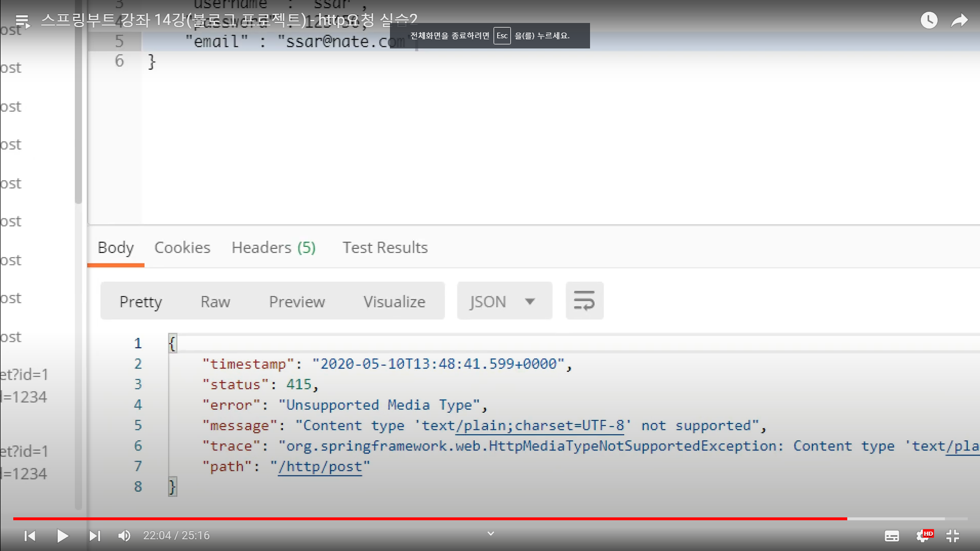Click the Watch Later clock icon

click(x=929, y=20)
